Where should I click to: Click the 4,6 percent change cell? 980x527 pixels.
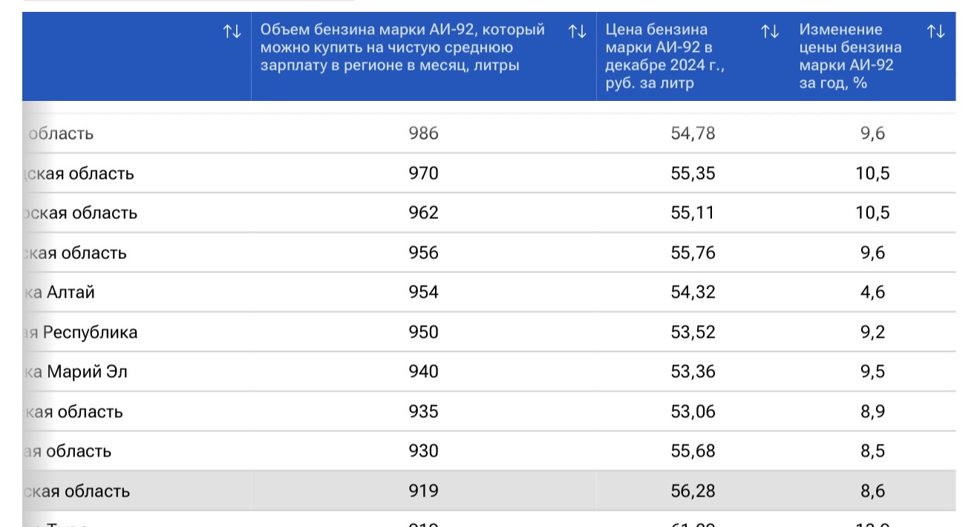click(872, 292)
